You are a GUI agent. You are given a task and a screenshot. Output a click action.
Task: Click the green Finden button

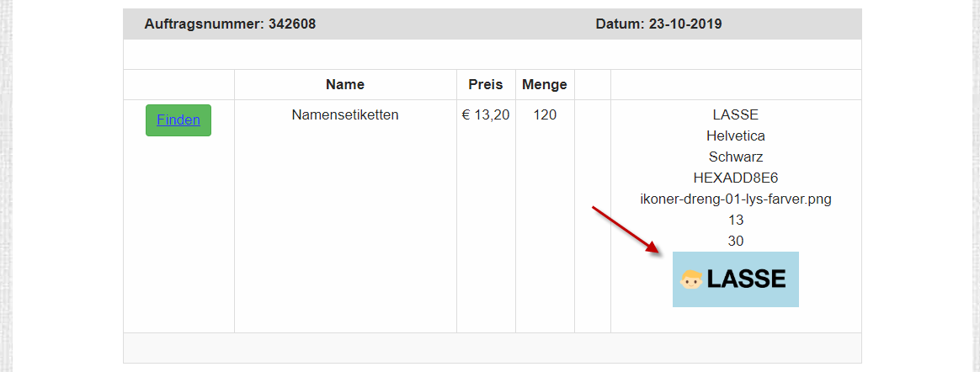(x=178, y=120)
